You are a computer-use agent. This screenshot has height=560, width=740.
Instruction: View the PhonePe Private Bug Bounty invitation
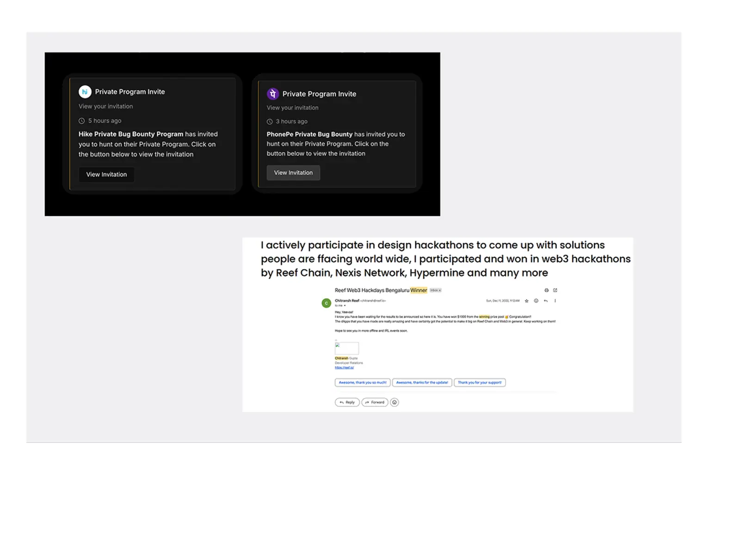[293, 172]
